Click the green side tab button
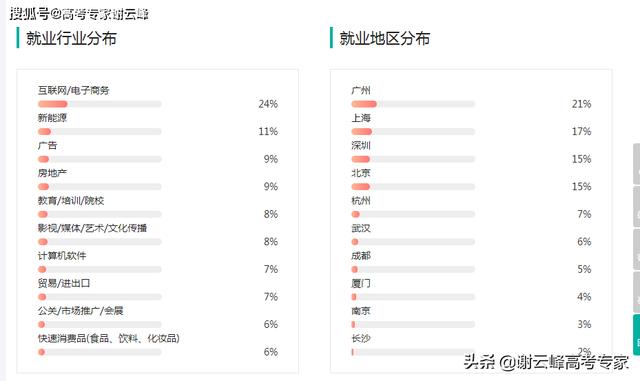This screenshot has height=381, width=640. click(x=636, y=335)
